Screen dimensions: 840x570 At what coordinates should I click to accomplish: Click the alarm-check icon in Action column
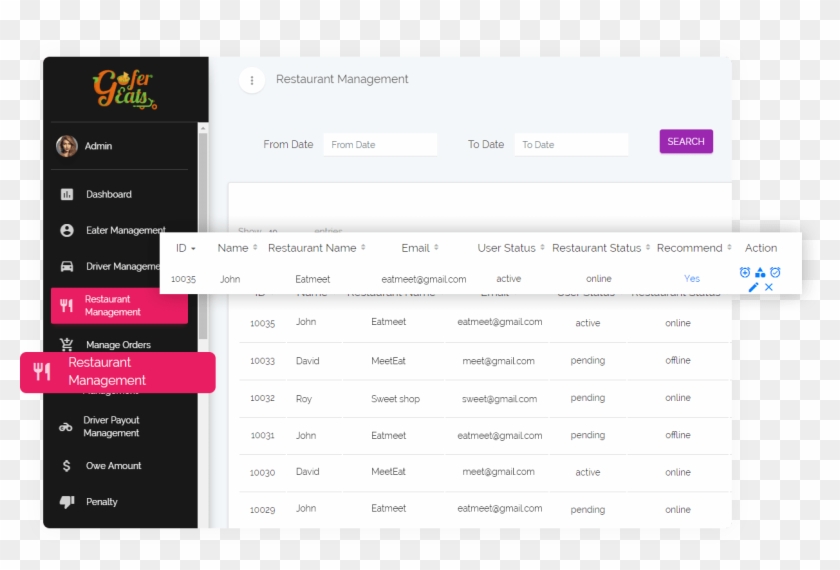(775, 273)
